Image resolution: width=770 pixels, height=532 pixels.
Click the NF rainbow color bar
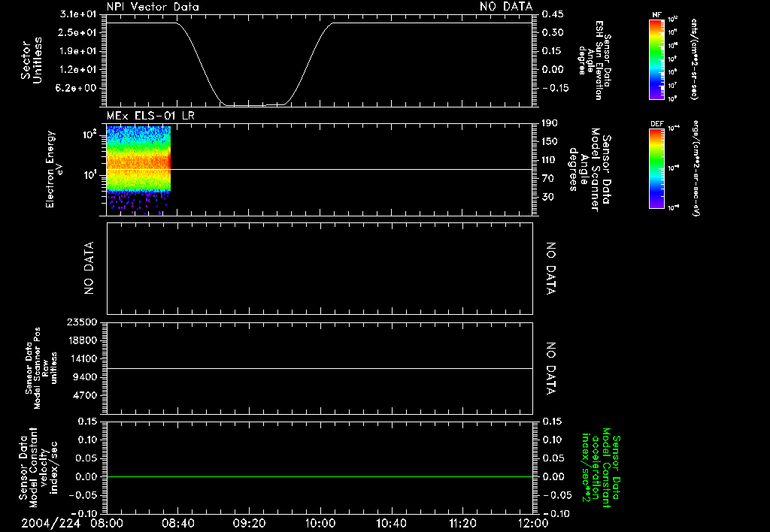(656, 59)
